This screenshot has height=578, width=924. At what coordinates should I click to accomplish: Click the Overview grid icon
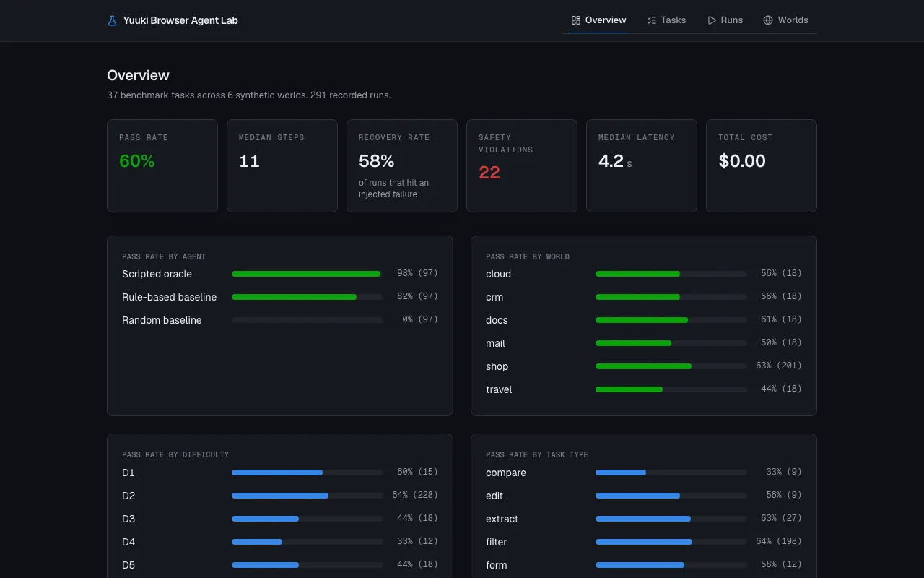coord(575,20)
